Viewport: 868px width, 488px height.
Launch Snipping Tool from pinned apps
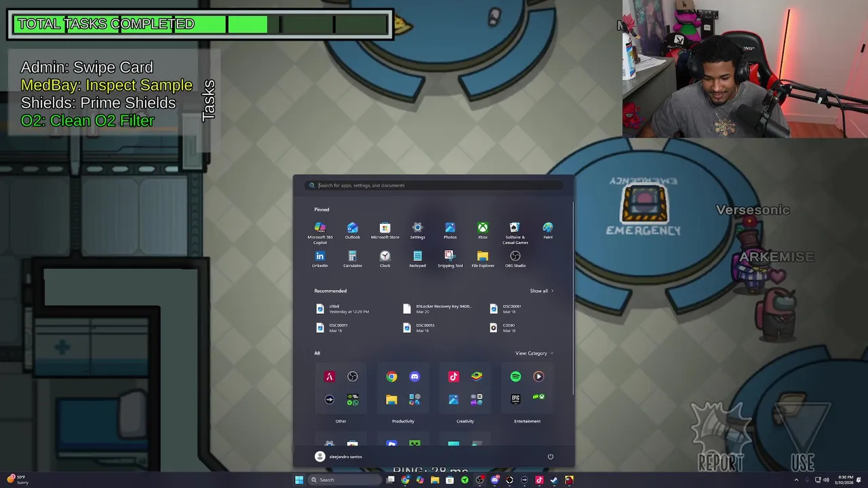pyautogui.click(x=450, y=259)
